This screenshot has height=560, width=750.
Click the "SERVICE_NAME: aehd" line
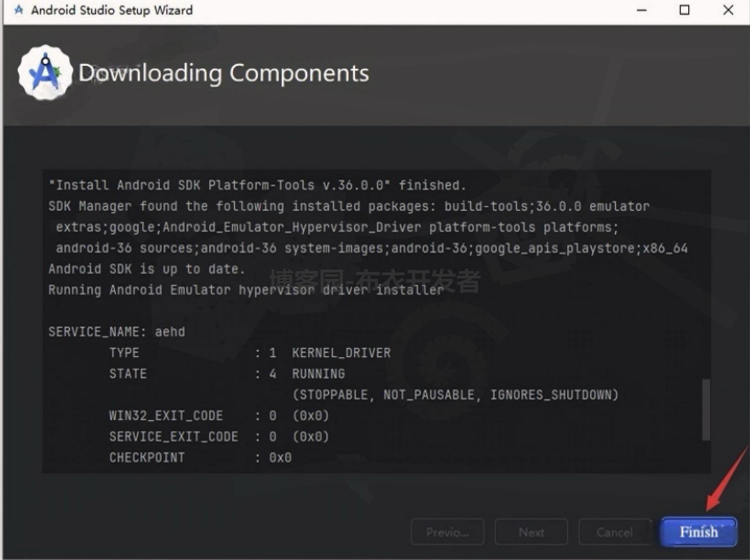pyautogui.click(x=117, y=332)
